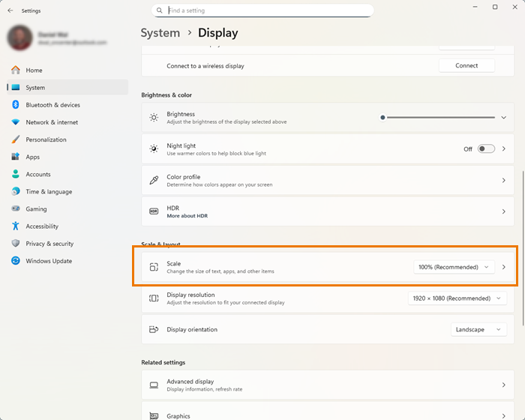
Task: Click the user profile avatar picture
Action: (x=20, y=37)
